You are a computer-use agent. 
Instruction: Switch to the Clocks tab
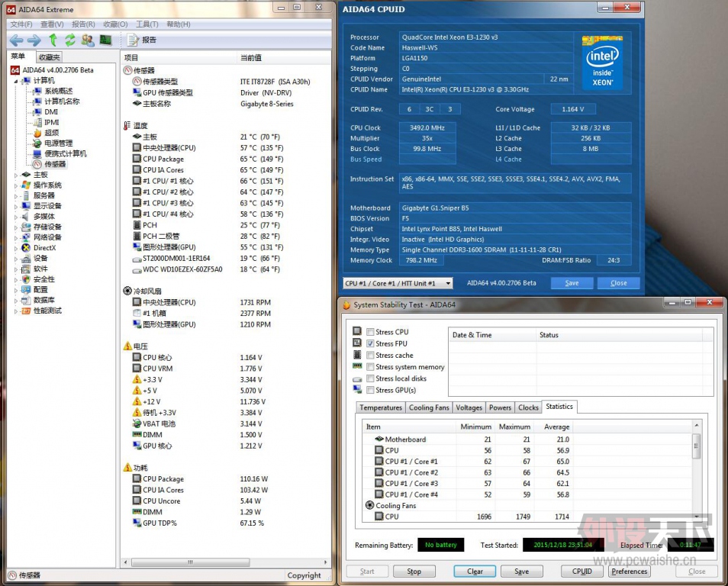coord(528,407)
